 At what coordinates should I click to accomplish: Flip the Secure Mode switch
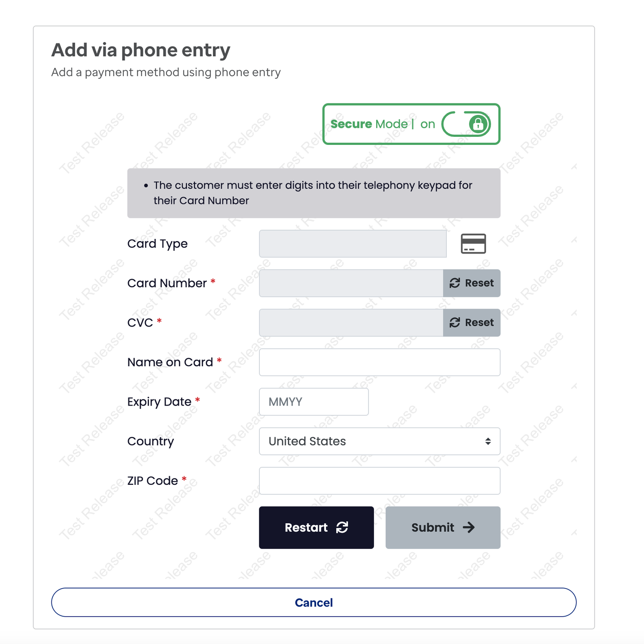[466, 124]
